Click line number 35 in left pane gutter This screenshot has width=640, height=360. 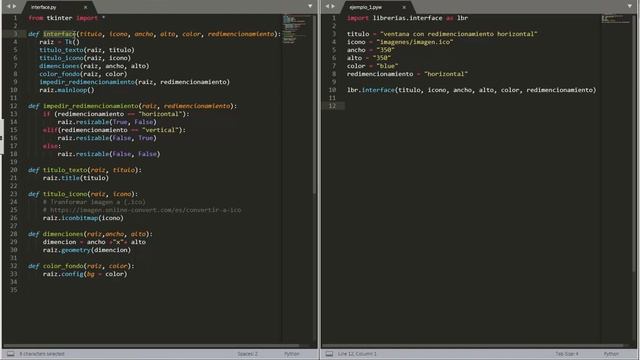coord(13,290)
